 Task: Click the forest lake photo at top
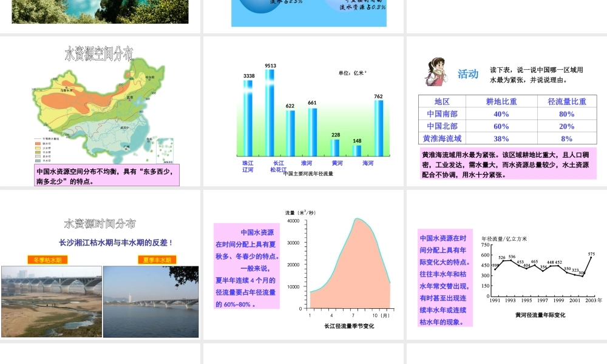pos(100,12)
